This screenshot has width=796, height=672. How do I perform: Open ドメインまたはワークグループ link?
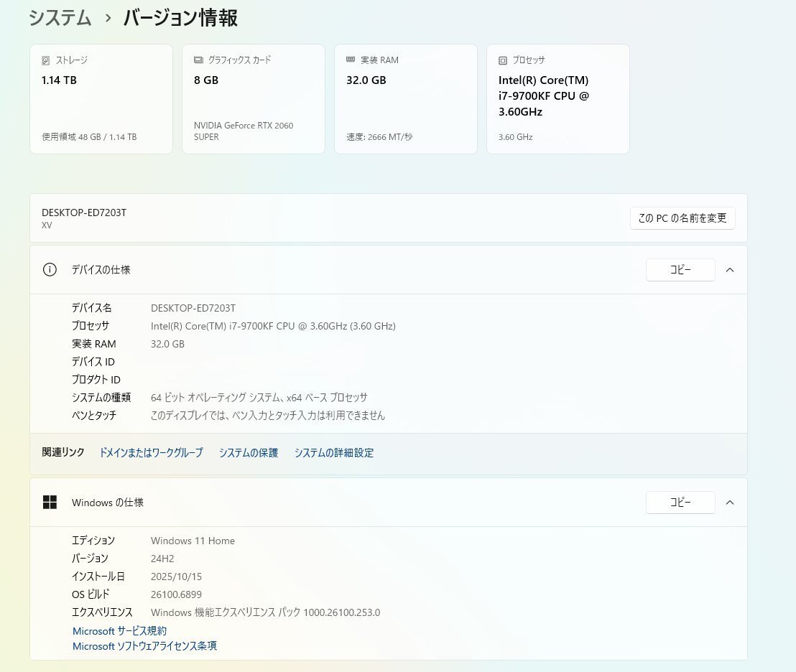click(151, 452)
